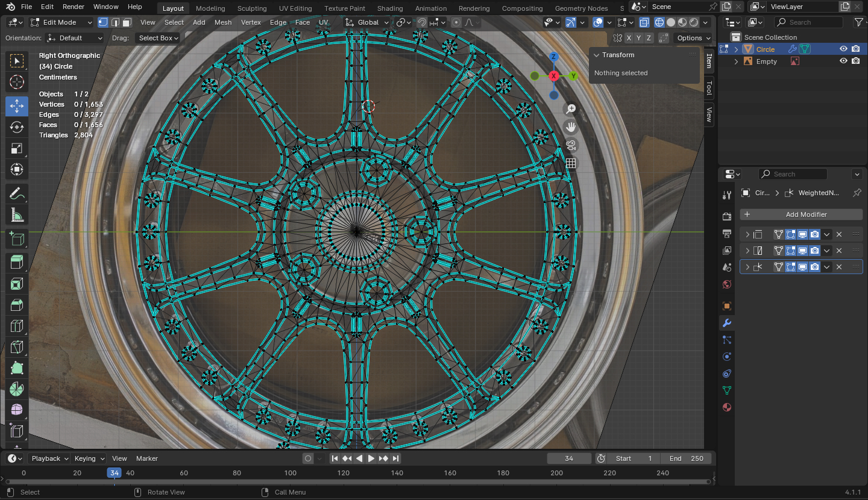The image size is (868, 500).
Task: Click the viewport pan hand icon
Action: point(571,127)
